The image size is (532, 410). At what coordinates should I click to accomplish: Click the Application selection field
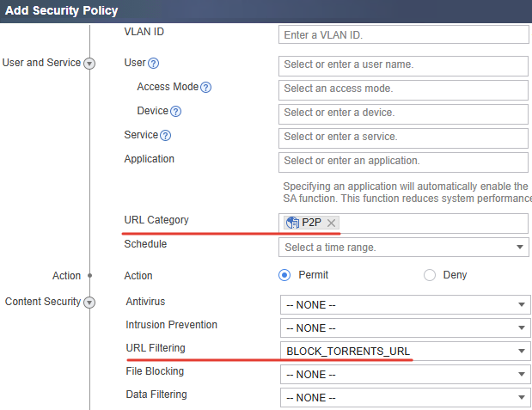point(403,162)
